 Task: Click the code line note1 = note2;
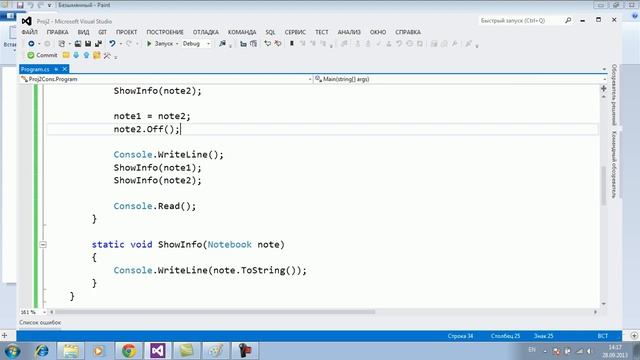coord(152,116)
